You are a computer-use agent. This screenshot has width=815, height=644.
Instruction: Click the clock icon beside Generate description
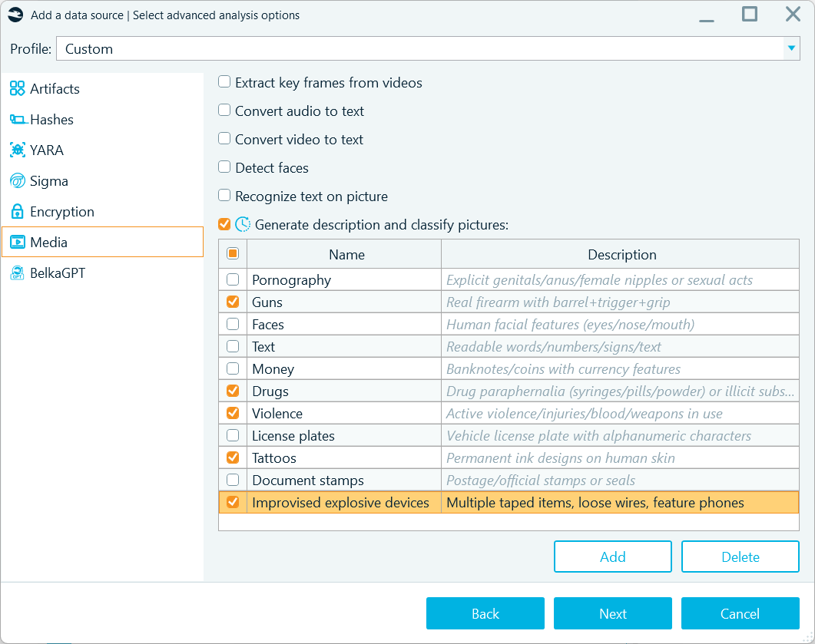(243, 224)
